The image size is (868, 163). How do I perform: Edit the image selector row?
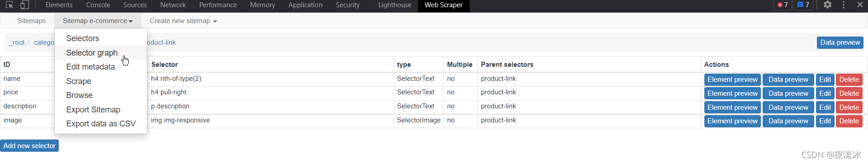point(825,121)
